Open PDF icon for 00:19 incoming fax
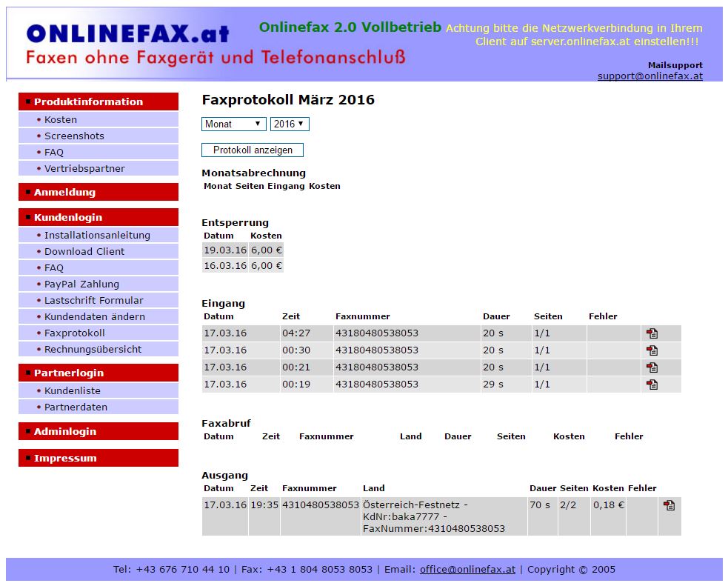 (652, 384)
